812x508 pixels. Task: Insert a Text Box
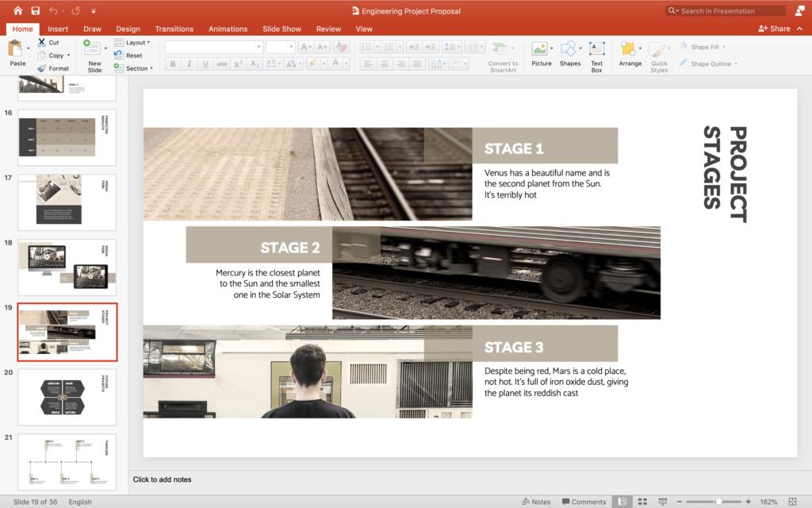596,56
